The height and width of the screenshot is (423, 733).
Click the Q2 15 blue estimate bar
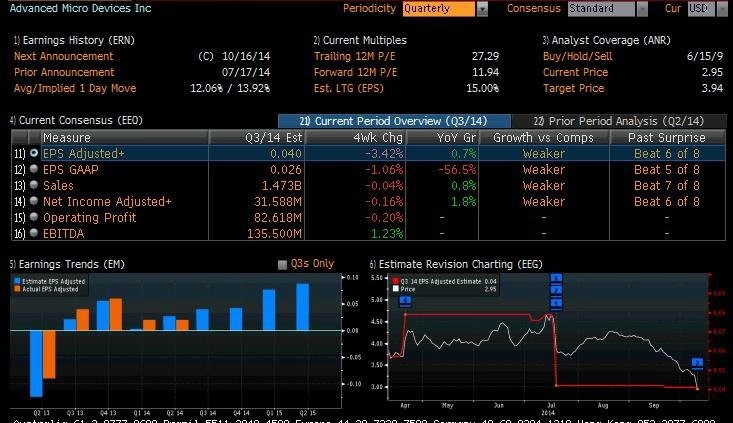tap(302, 307)
